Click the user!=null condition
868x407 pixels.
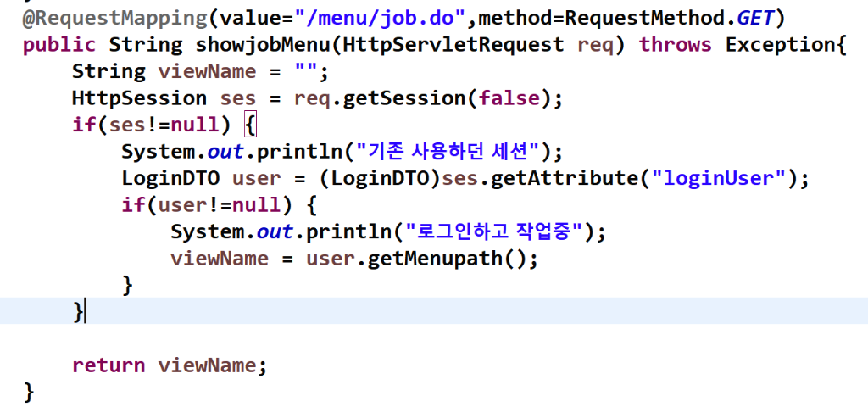click(220, 205)
